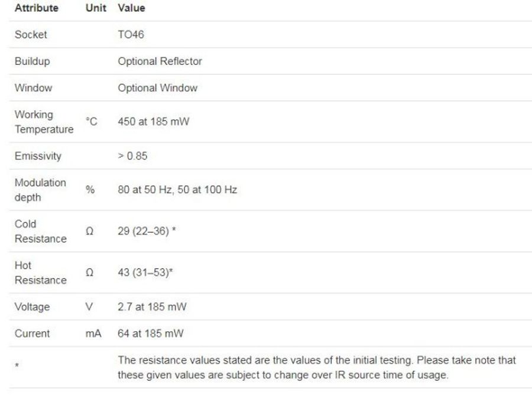The height and width of the screenshot is (398, 532).
Task: Click the Value column header
Action: (131, 8)
